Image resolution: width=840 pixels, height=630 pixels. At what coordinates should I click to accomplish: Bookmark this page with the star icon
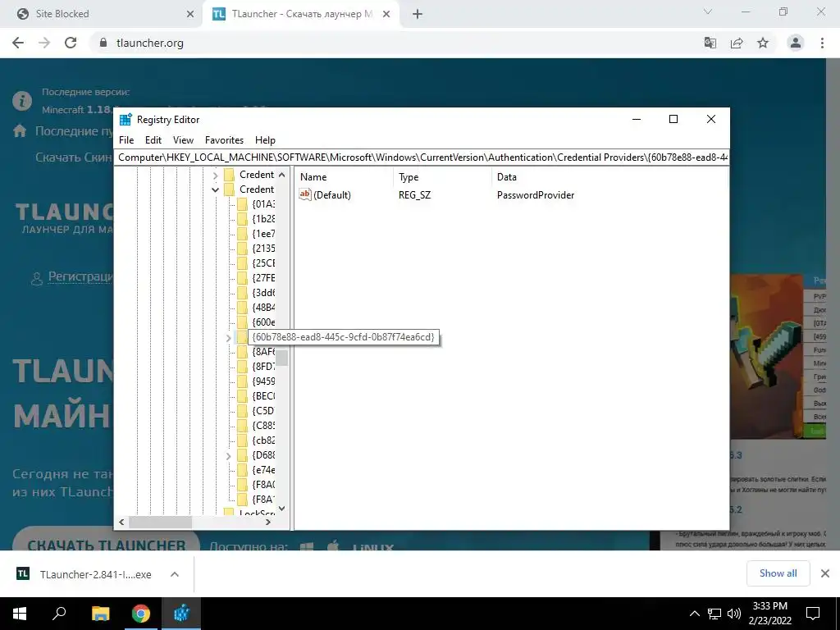click(763, 43)
